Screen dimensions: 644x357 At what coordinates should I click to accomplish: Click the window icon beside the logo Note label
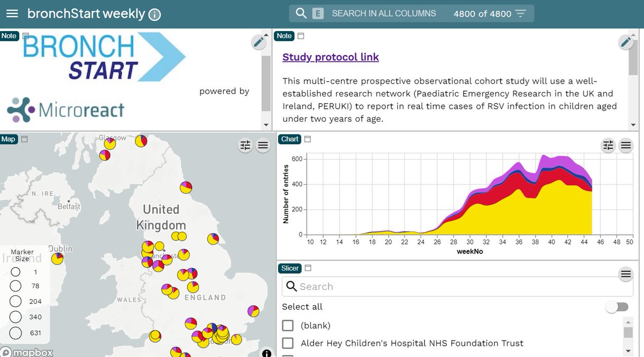tap(25, 36)
